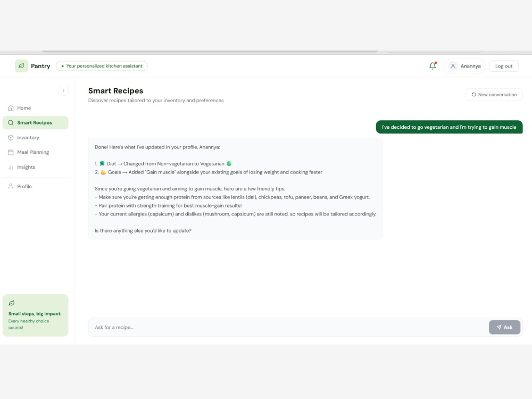
Task: Open the notifications bell
Action: pyautogui.click(x=433, y=66)
